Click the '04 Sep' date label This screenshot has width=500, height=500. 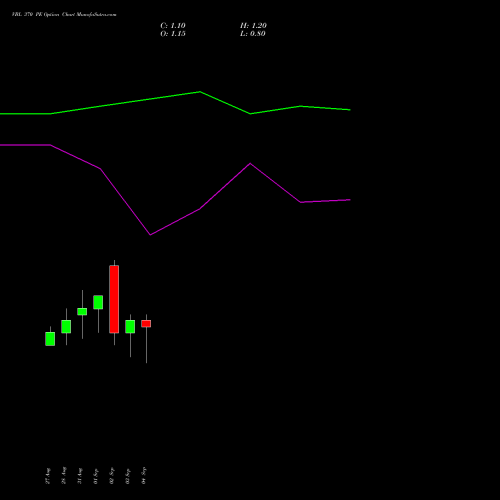click(144, 476)
